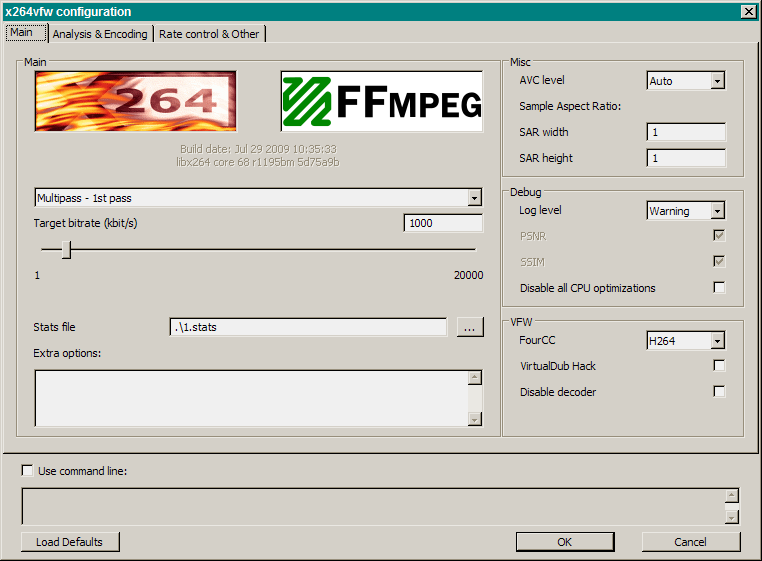
Task: Enable Disable all CPU optimizations checkbox
Action: 719,288
